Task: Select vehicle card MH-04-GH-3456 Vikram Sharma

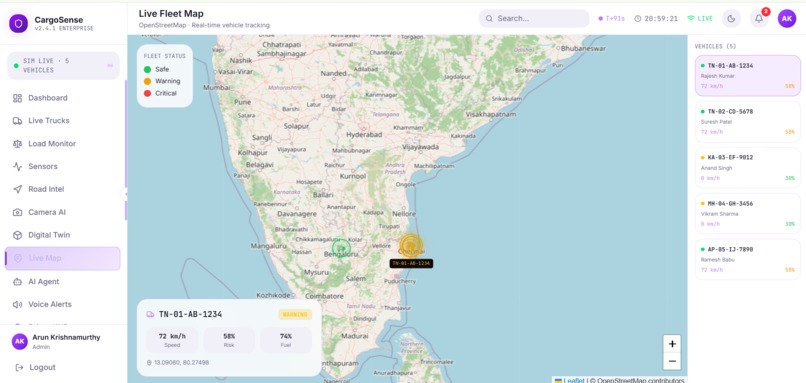Action: pos(747,213)
